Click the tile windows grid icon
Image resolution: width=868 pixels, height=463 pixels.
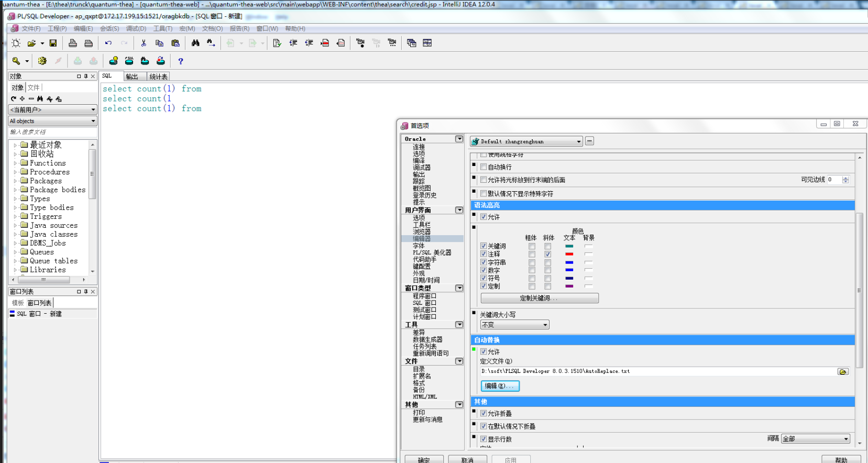pos(427,43)
